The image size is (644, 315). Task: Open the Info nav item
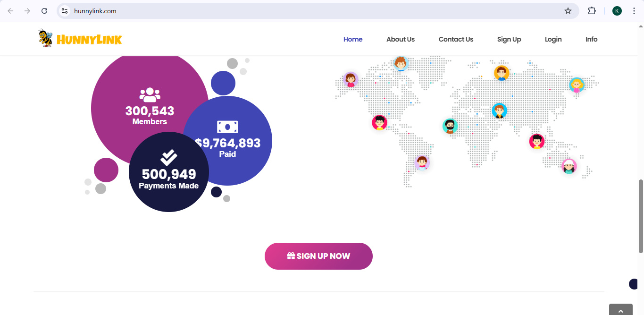point(592,39)
